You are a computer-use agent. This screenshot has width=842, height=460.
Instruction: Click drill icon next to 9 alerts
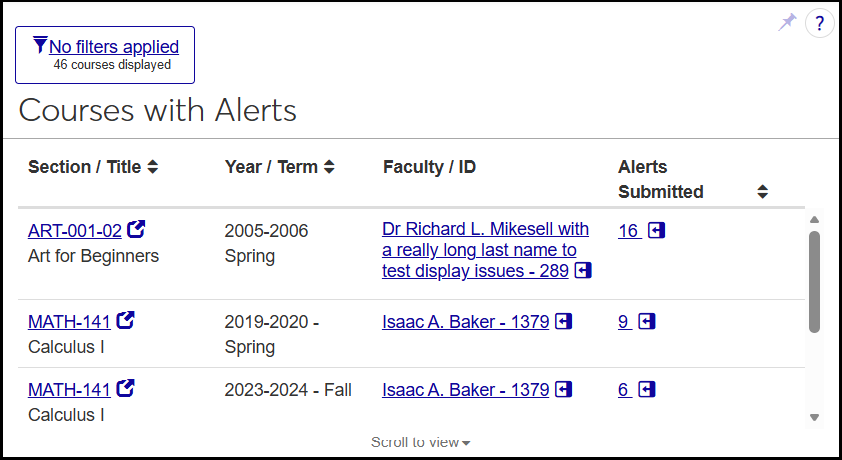click(x=647, y=322)
